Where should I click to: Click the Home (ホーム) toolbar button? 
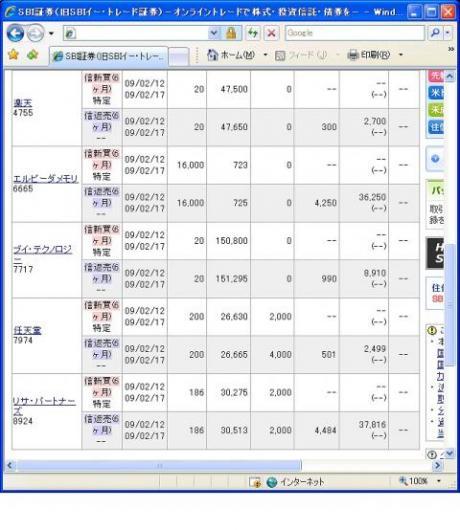tap(231, 55)
